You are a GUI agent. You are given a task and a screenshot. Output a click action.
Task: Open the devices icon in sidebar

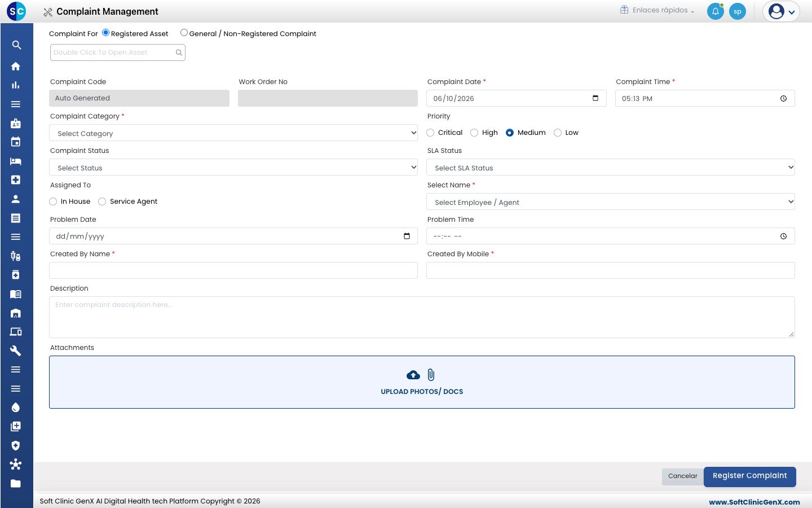pos(16,332)
